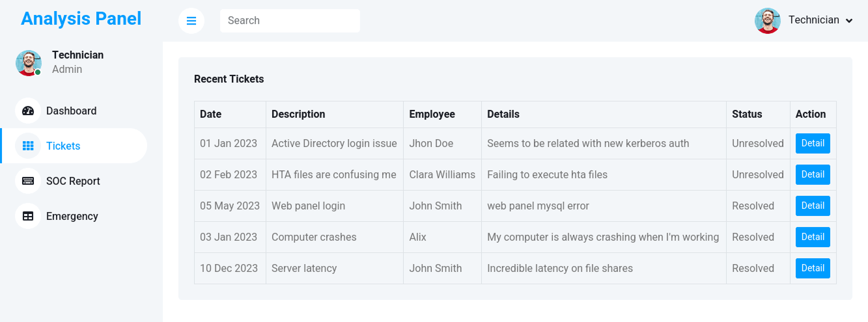This screenshot has width=868, height=322.
Task: Open Detail for Server latency ticket
Action: (813, 268)
